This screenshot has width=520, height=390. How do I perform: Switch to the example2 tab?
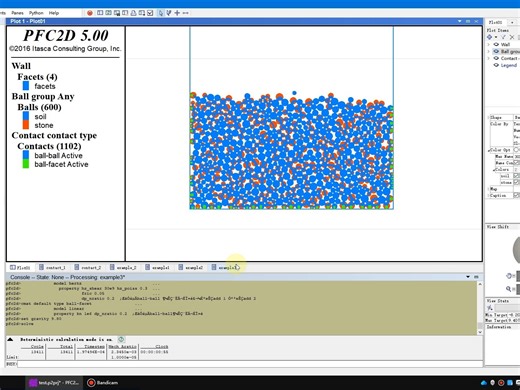pyautogui.click(x=191, y=267)
